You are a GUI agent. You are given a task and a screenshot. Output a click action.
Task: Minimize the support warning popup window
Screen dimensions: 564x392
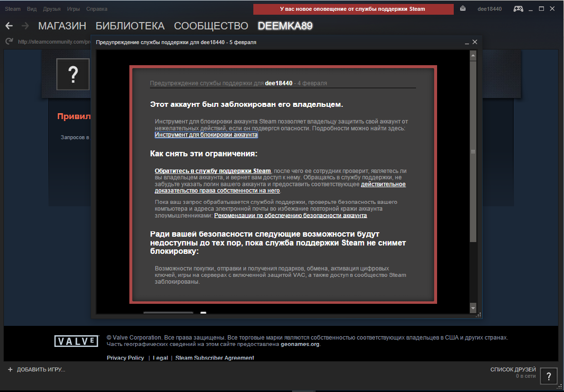coord(467,43)
